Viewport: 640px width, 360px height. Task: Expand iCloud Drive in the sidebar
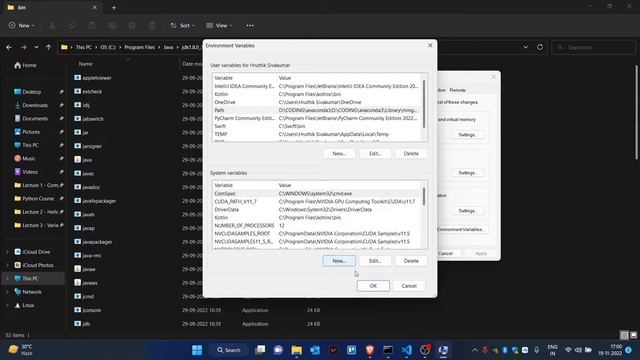pos(7,252)
